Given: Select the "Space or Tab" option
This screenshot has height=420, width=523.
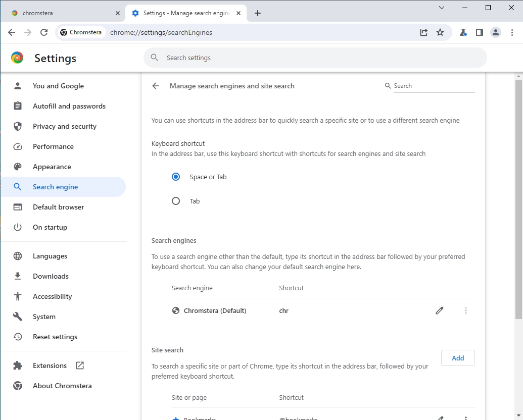Looking at the screenshot, I should (x=176, y=177).
